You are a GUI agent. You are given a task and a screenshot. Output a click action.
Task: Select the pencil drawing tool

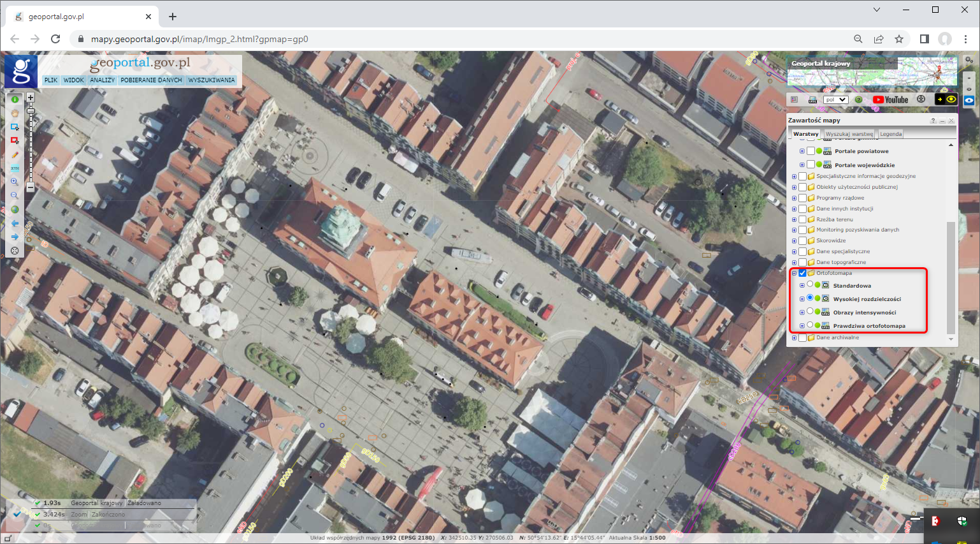pos(15,155)
